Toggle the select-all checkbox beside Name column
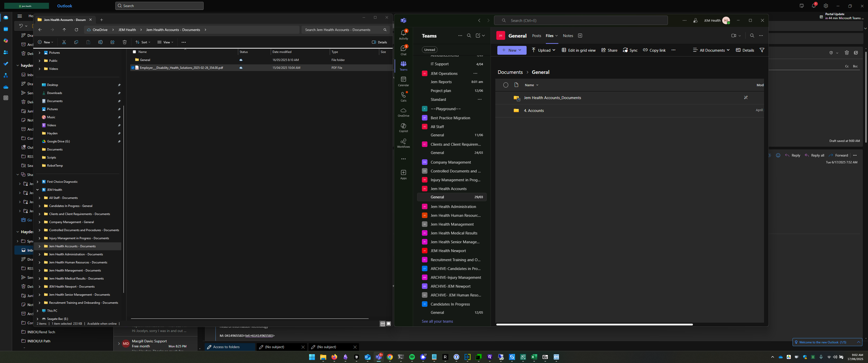Image resolution: width=868 pixels, height=363 pixels. coord(134,52)
